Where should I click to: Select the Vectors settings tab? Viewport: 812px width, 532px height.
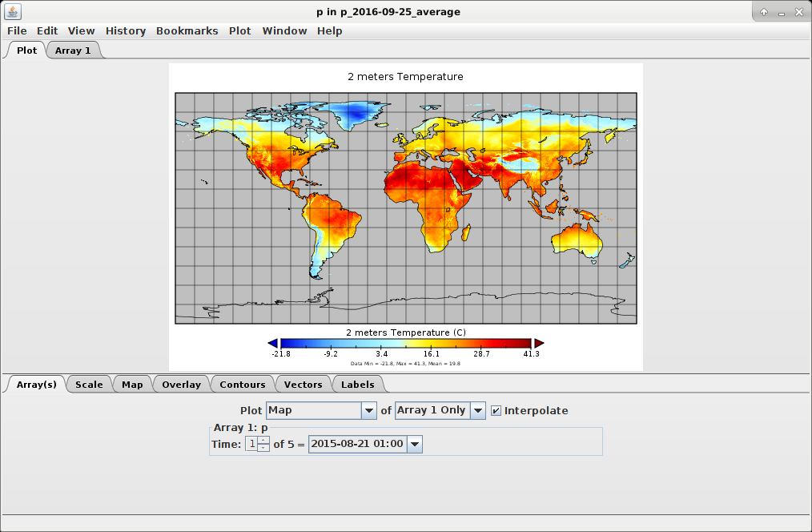[x=303, y=385]
